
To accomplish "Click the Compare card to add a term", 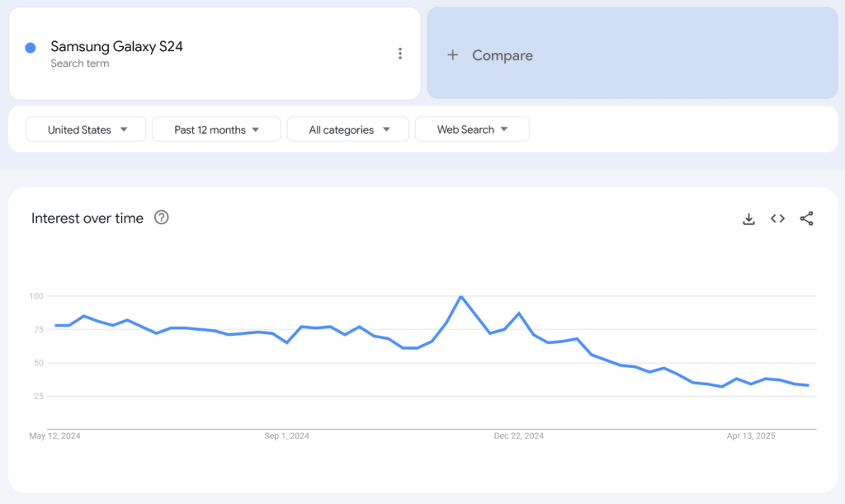I will (x=632, y=53).
